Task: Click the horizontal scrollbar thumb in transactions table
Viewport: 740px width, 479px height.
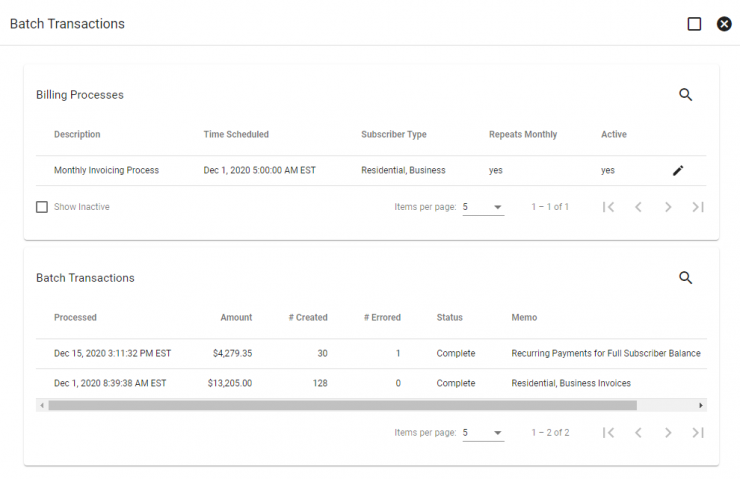Action: pos(343,405)
